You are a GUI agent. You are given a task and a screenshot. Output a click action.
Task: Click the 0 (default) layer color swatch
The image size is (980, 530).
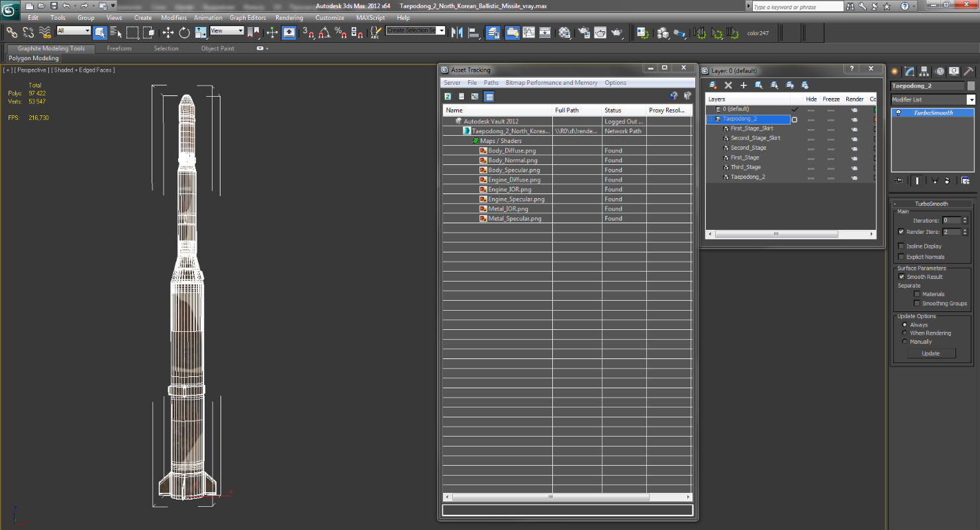[x=875, y=109]
